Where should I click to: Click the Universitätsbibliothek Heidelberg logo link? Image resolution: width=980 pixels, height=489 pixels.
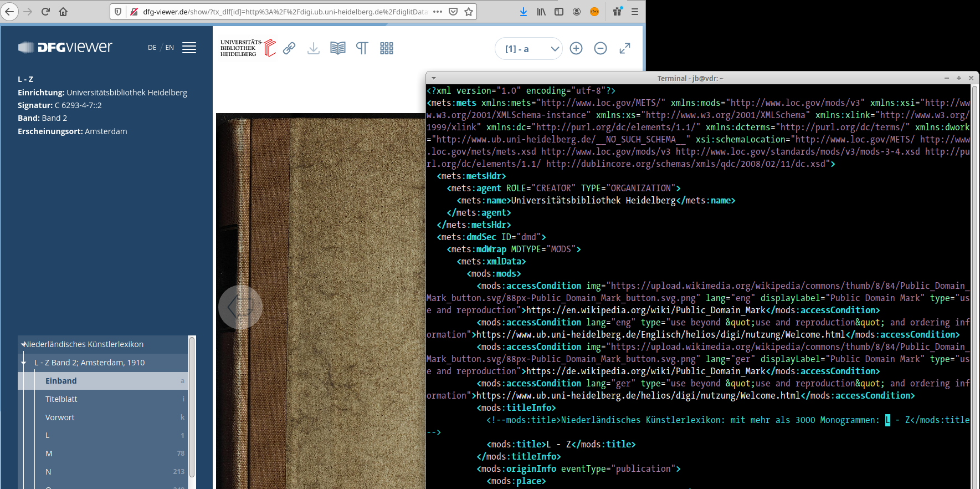248,48
